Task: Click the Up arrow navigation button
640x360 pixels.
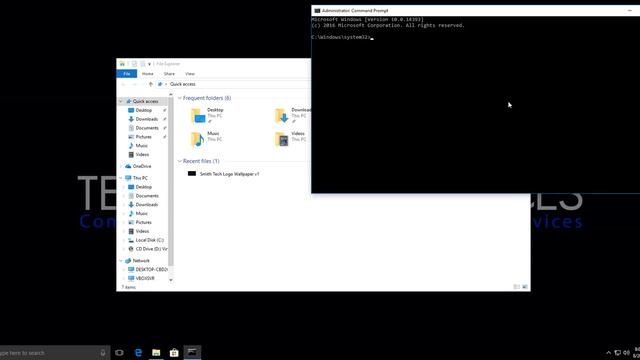Action: click(151, 84)
